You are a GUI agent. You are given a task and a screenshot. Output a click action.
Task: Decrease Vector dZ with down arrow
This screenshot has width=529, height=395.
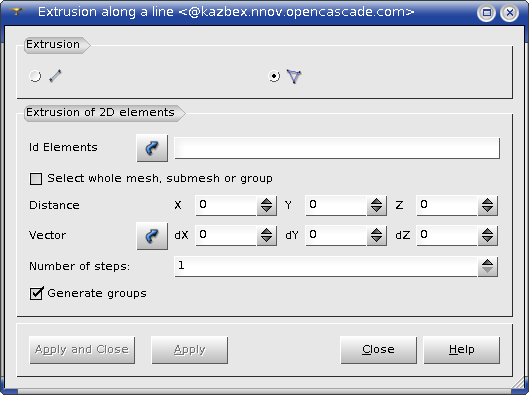[x=487, y=240]
